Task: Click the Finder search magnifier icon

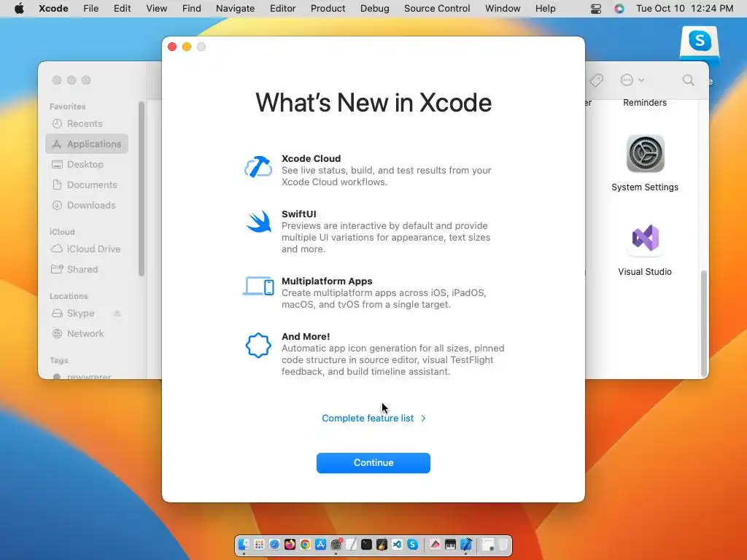Action: click(x=688, y=80)
